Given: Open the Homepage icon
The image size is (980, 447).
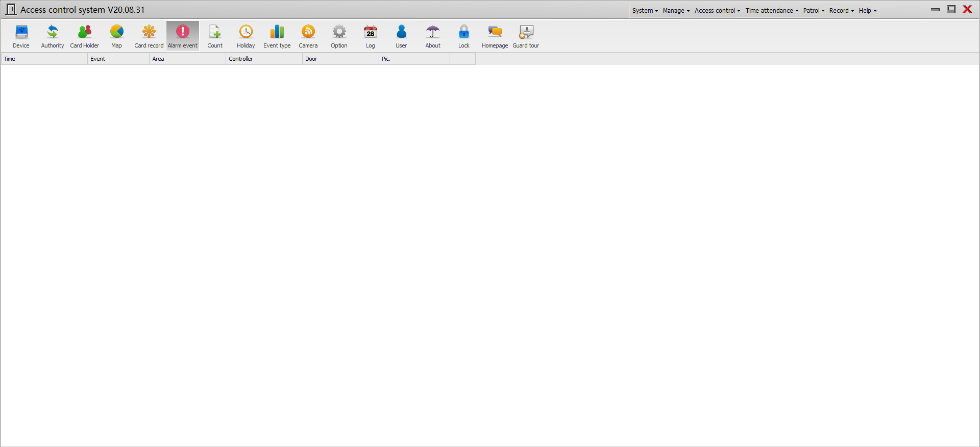Looking at the screenshot, I should [495, 36].
